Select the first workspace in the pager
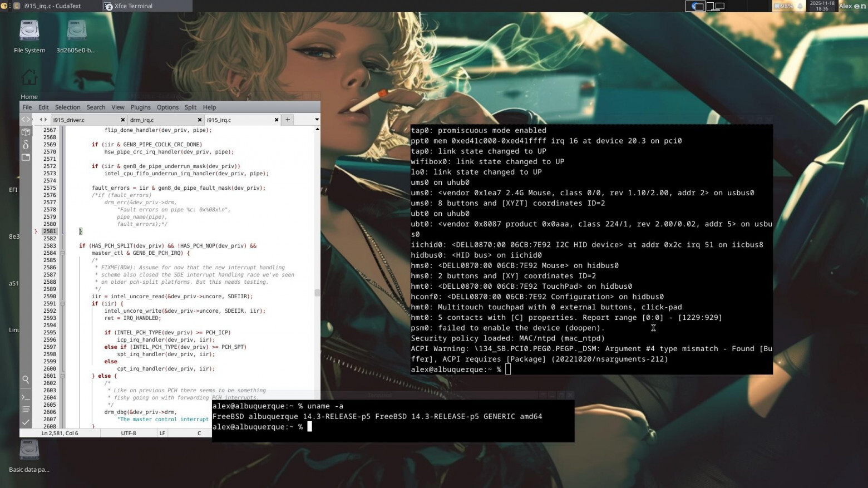The width and height of the screenshot is (868, 488). 695,6
